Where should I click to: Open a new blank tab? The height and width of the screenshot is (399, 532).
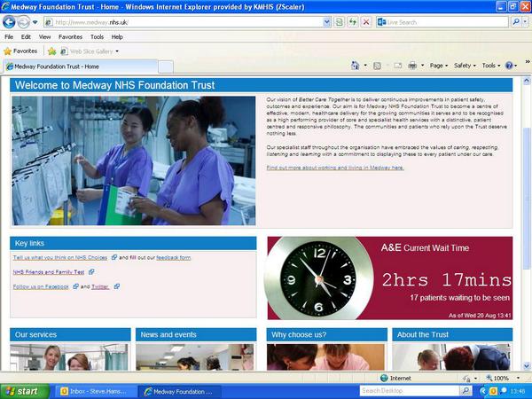coord(166,66)
